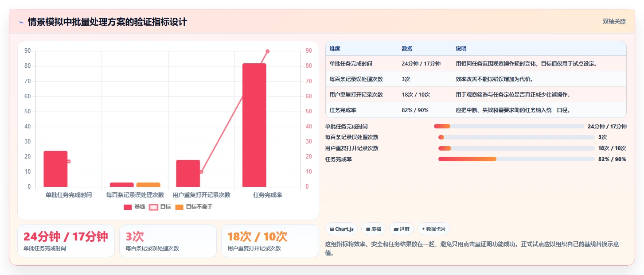Click the 维度 column header
The image size is (644, 275).
pos(335,49)
